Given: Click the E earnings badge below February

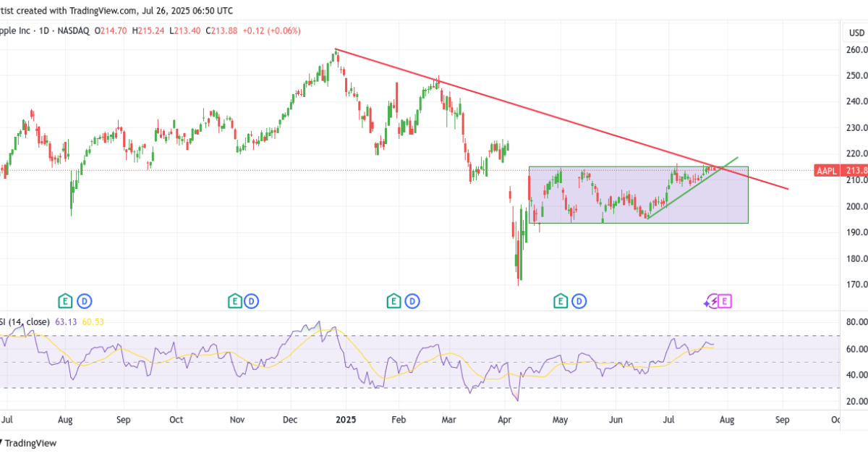Looking at the screenshot, I should 393,300.
